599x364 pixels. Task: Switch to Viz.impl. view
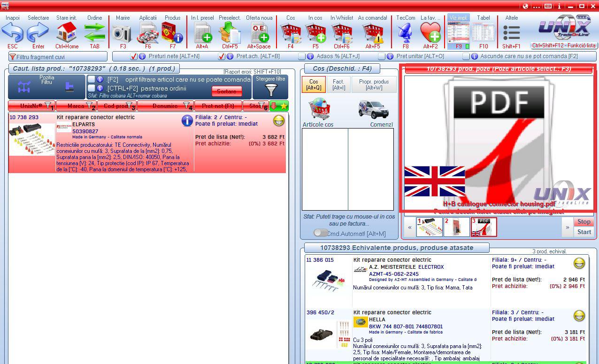458,31
